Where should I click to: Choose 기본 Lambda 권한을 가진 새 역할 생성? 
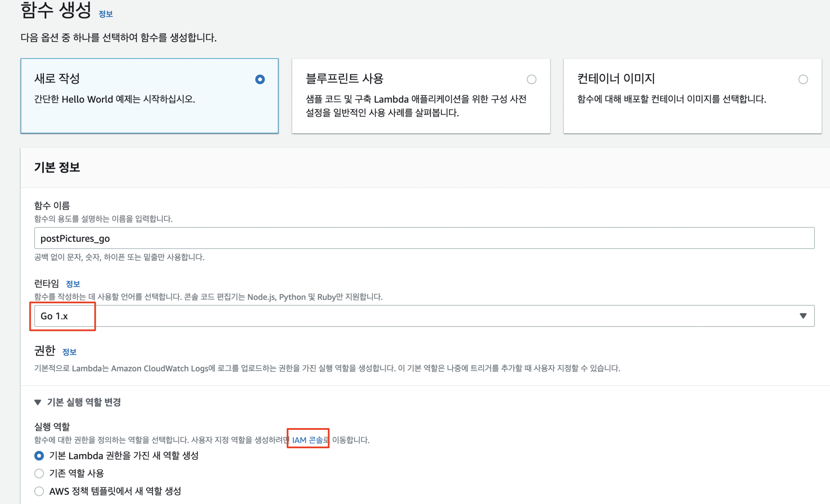(x=39, y=456)
